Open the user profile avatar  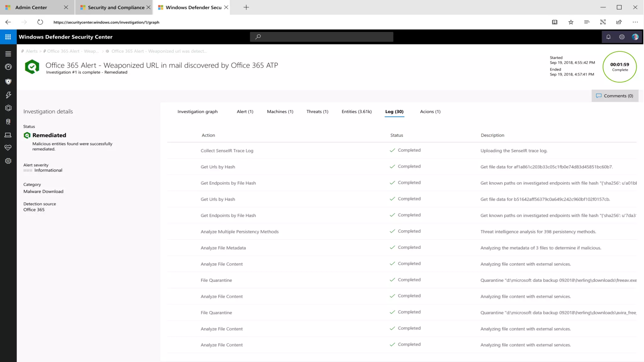coord(635,37)
